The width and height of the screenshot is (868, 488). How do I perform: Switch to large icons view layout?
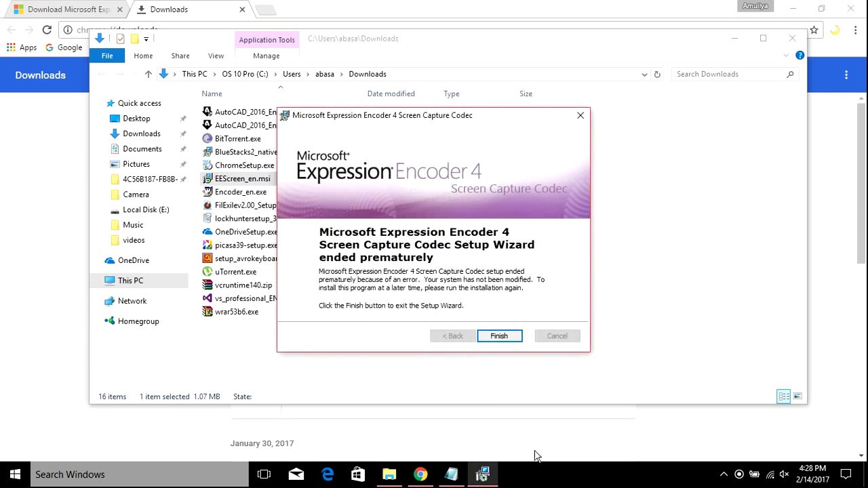797,396
